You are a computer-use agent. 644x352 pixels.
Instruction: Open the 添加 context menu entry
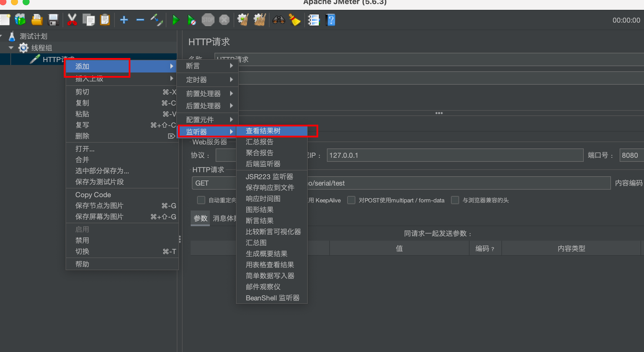tap(121, 66)
